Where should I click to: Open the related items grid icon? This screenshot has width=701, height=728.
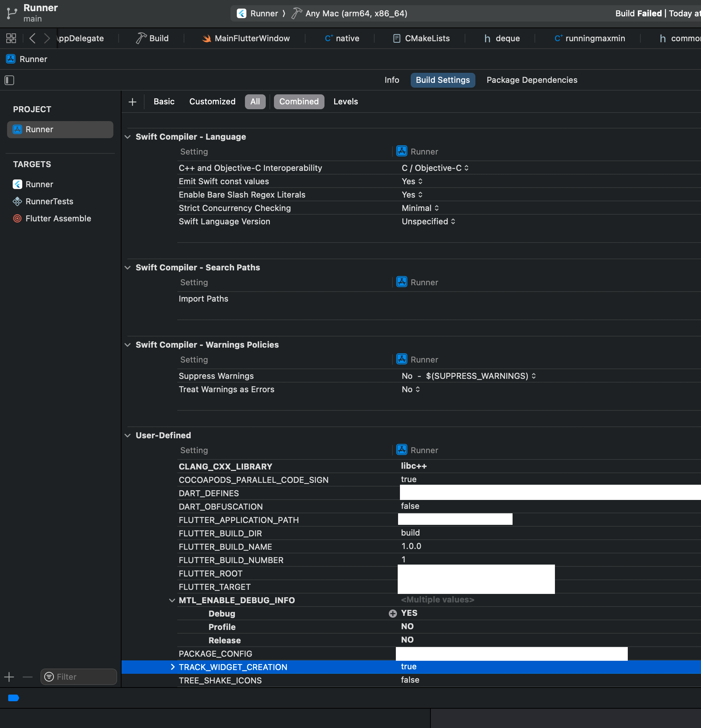click(11, 38)
